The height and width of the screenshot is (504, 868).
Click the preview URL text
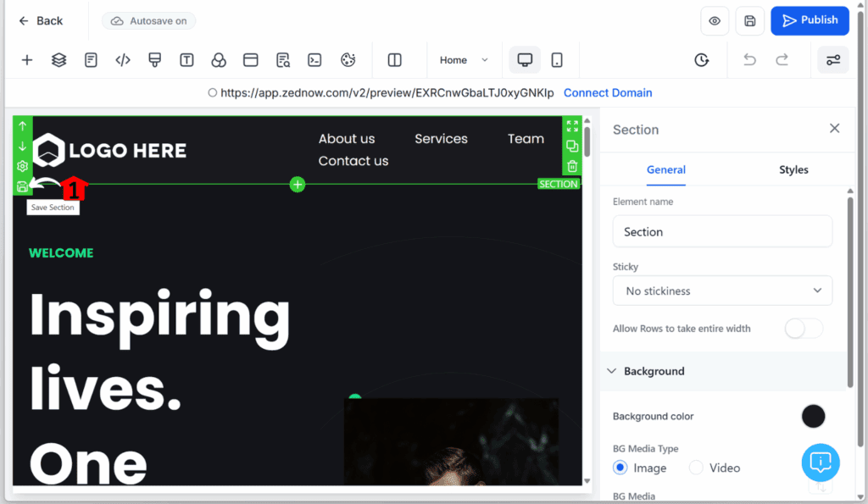[x=387, y=93]
